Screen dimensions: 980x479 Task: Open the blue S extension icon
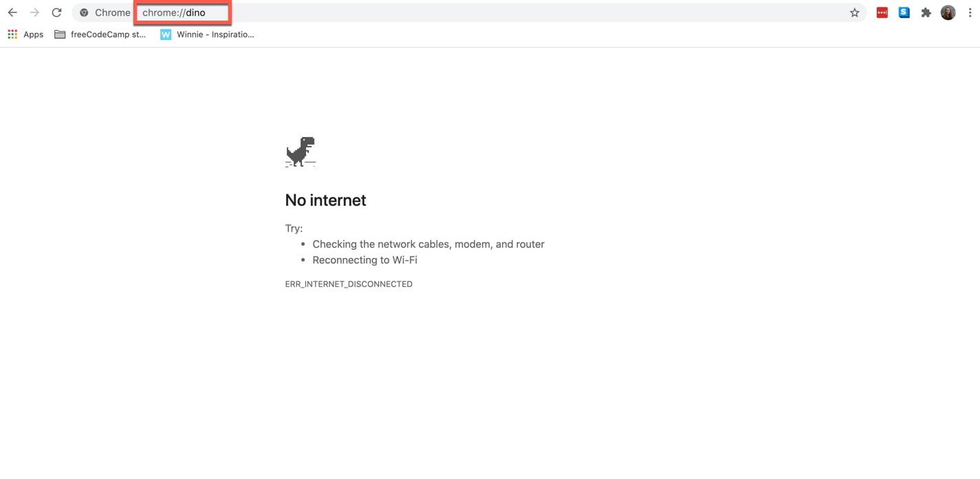point(904,12)
